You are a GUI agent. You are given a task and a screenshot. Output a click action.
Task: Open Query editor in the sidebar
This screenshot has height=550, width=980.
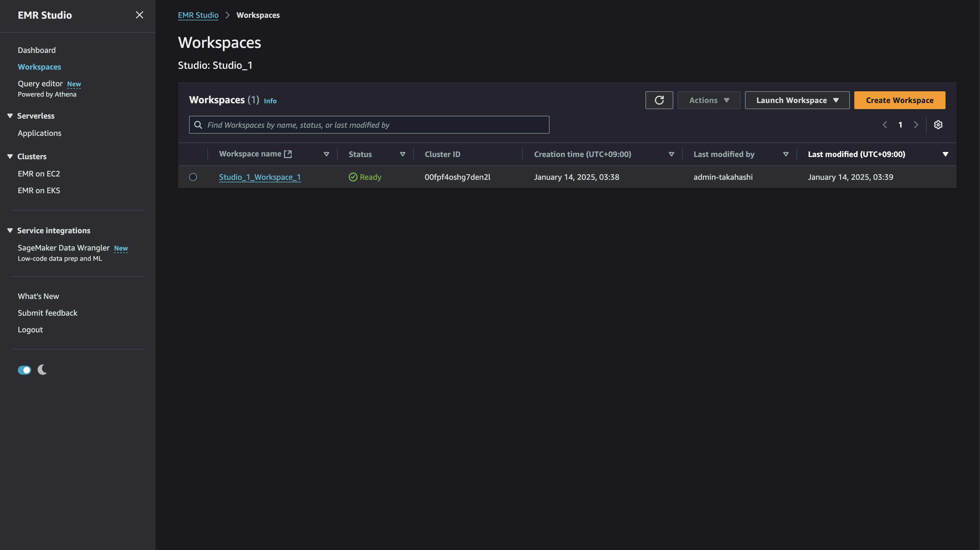40,84
